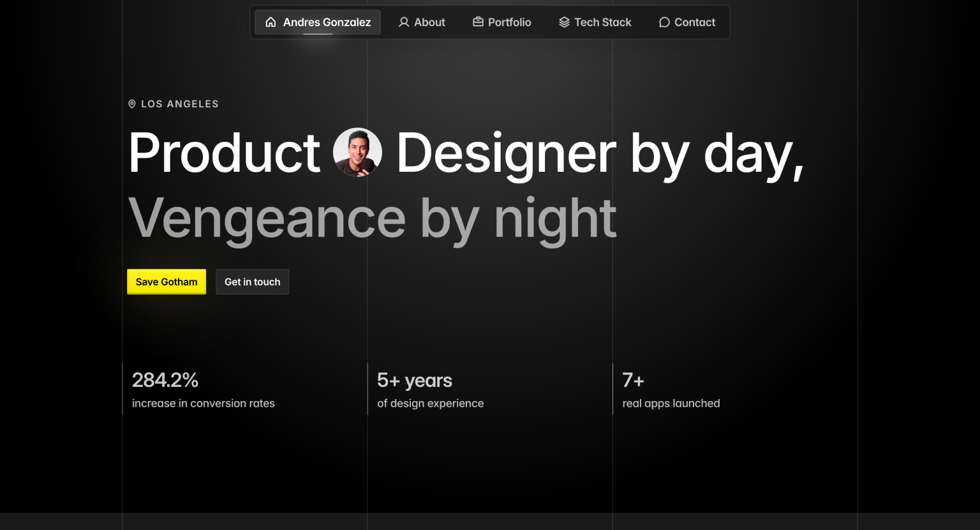Viewport: 980px width, 530px height.
Task: Click the circular profile photo in headline
Action: tap(358, 152)
